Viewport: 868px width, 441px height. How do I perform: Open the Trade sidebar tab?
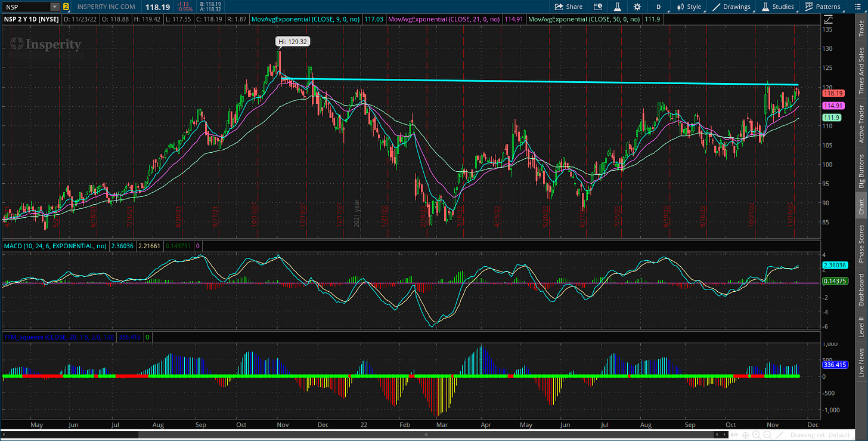[x=861, y=29]
